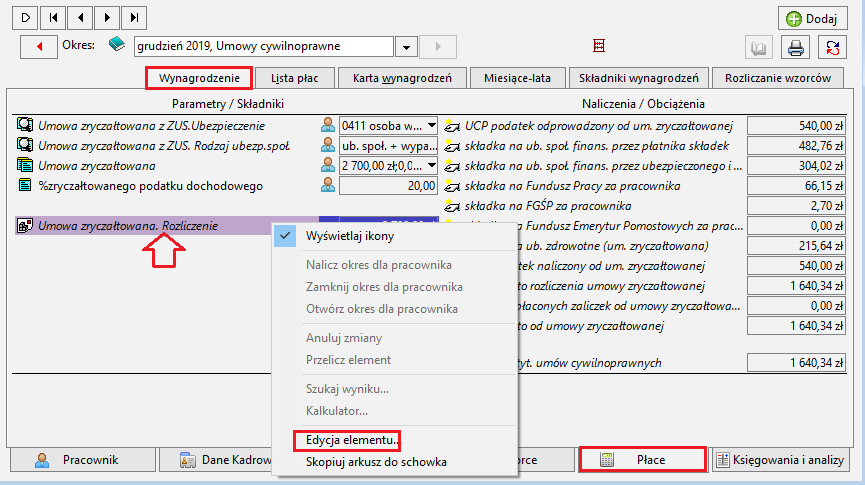The width and height of the screenshot is (865, 485).
Task: Click the red calculator icon
Action: coord(599,46)
